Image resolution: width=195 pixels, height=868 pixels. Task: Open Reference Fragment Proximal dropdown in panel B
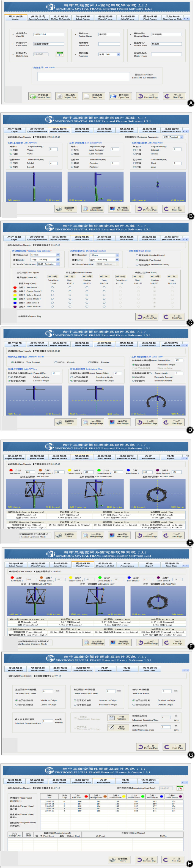tap(173, 137)
